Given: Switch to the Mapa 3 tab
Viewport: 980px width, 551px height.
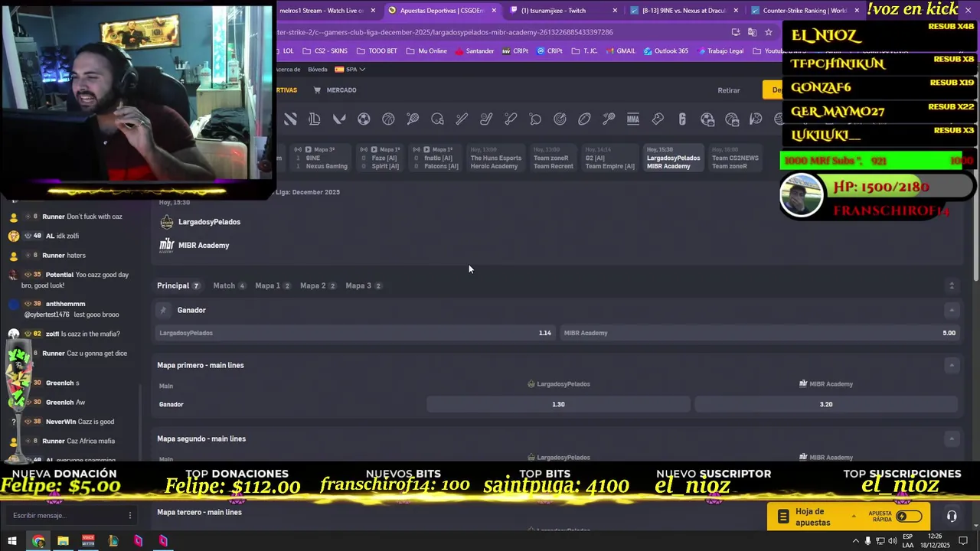Looking at the screenshot, I should (x=364, y=285).
